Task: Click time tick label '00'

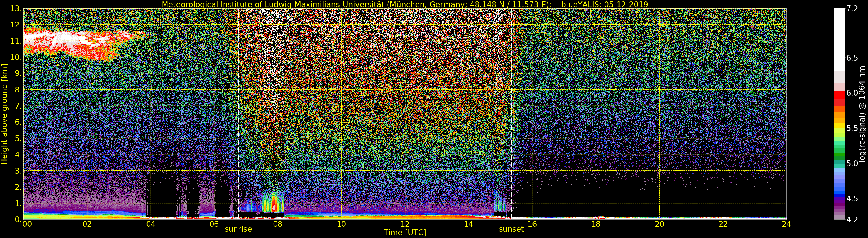Action: [x=27, y=224]
